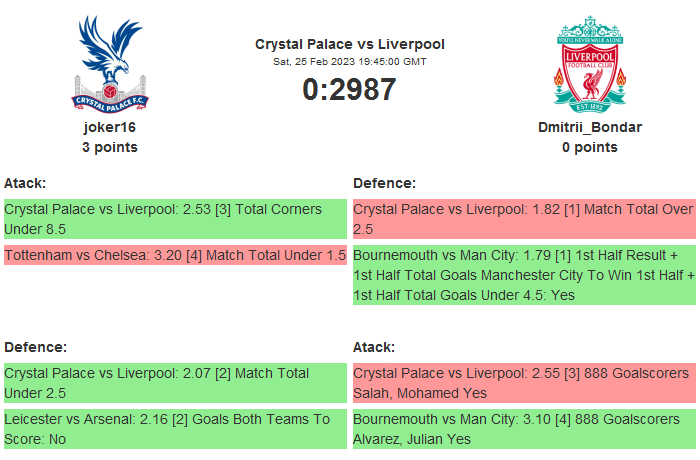Click the right Atack section heading
This screenshot has width=700, height=460.
click(x=374, y=347)
